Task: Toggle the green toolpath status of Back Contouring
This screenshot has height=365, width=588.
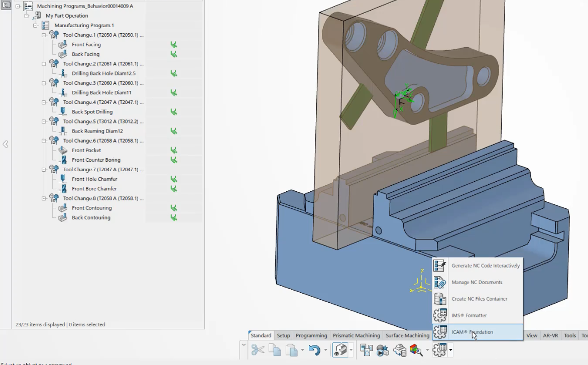Action: click(174, 217)
